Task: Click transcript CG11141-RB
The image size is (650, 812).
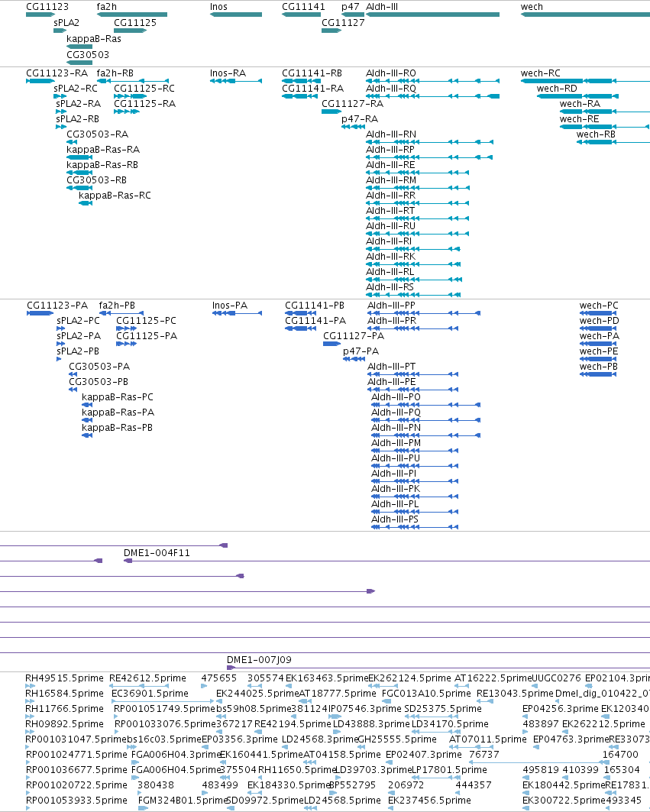Action: click(x=302, y=81)
